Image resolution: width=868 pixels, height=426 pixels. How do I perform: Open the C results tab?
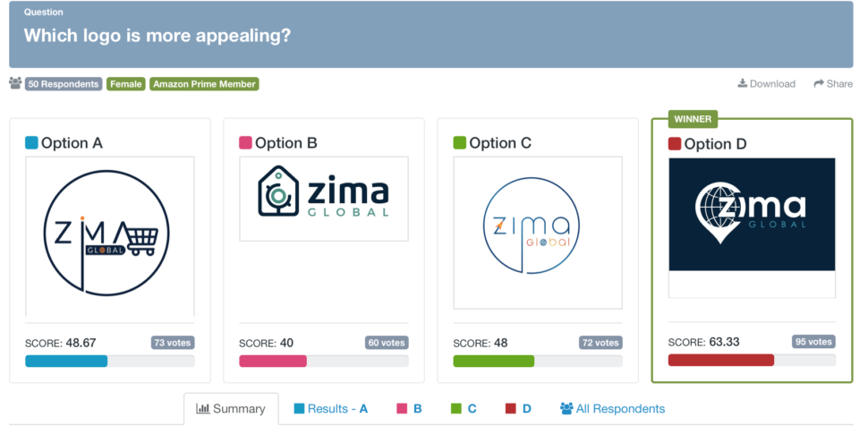pos(464,409)
